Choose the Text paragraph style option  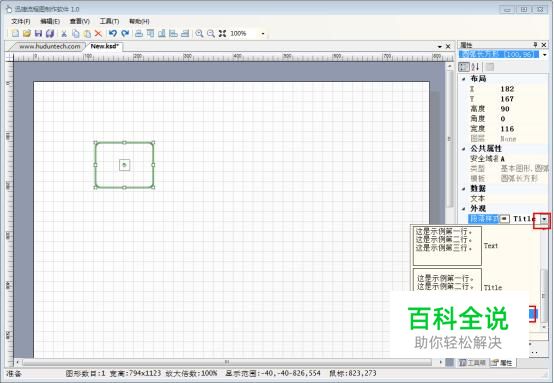(475, 246)
